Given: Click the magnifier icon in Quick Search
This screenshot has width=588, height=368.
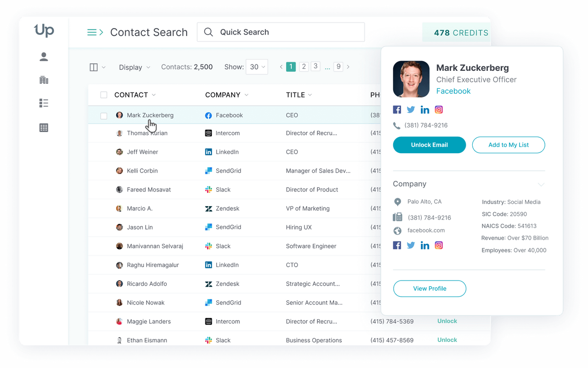Looking at the screenshot, I should pyautogui.click(x=209, y=32).
